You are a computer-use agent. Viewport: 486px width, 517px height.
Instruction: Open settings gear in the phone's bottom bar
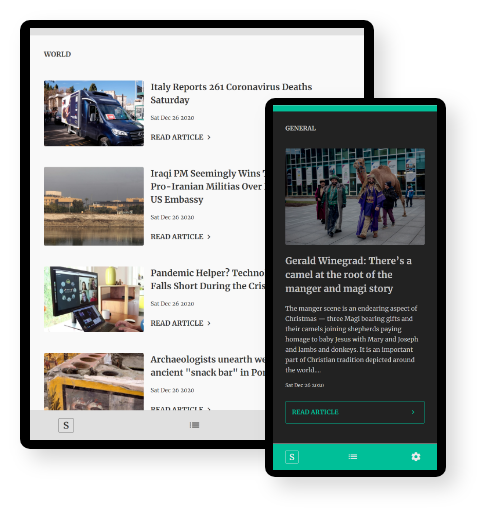tap(416, 456)
